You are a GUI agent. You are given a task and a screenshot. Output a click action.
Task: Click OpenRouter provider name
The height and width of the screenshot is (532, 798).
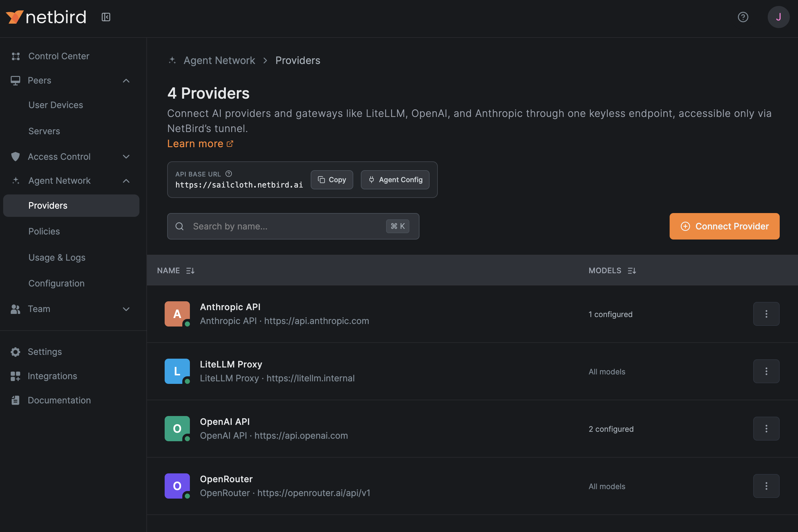tap(226, 479)
